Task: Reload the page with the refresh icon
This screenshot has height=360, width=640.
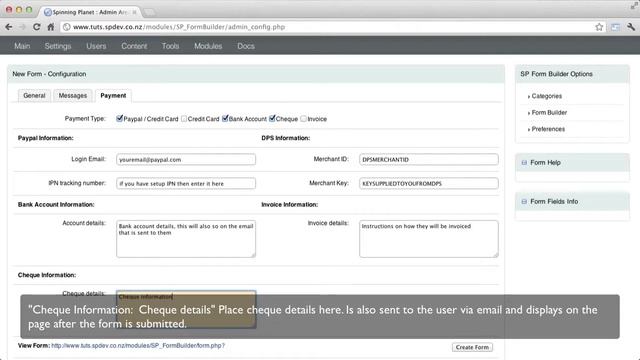Action: (x=36, y=27)
